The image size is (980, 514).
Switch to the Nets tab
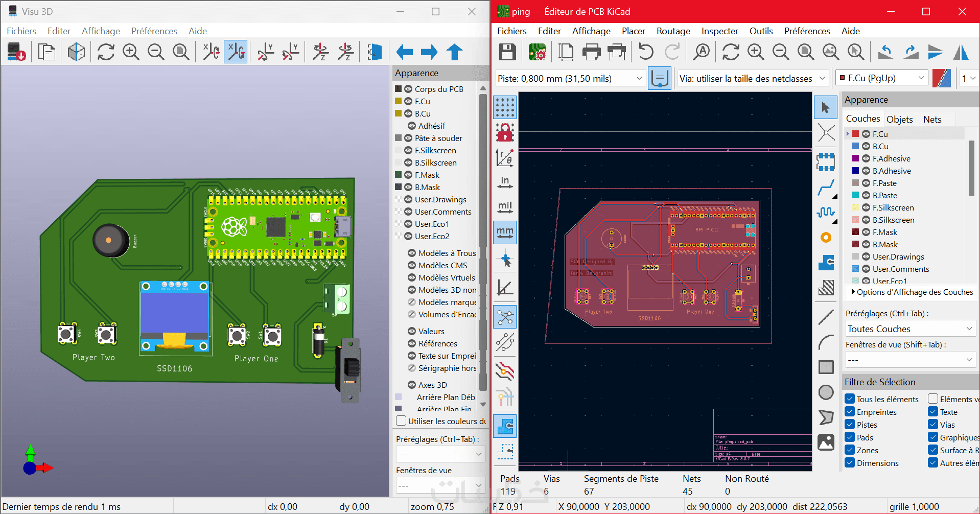click(x=932, y=119)
